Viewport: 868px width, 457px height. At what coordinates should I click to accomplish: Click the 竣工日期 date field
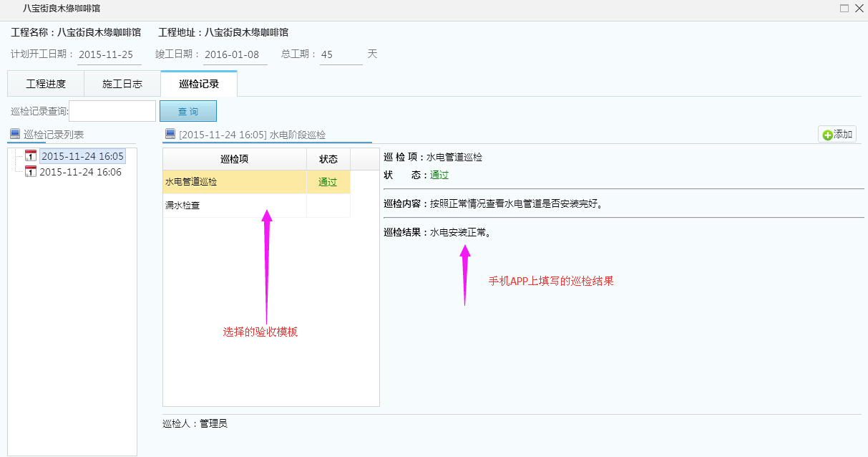point(235,54)
